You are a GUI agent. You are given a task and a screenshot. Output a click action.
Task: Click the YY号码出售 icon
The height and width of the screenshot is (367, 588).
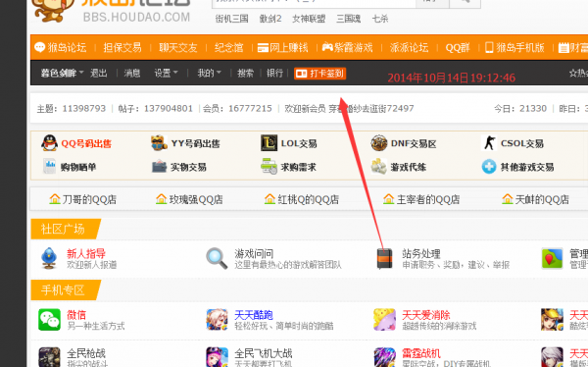click(159, 143)
